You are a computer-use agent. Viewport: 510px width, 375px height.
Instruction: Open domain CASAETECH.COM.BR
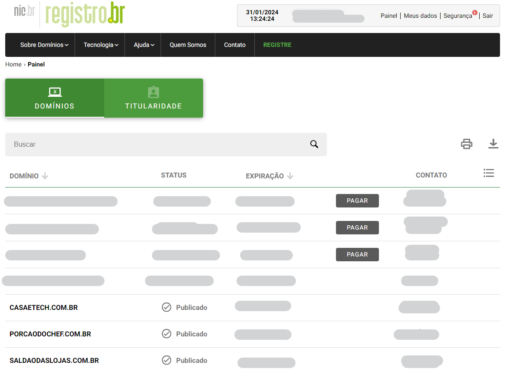43,307
